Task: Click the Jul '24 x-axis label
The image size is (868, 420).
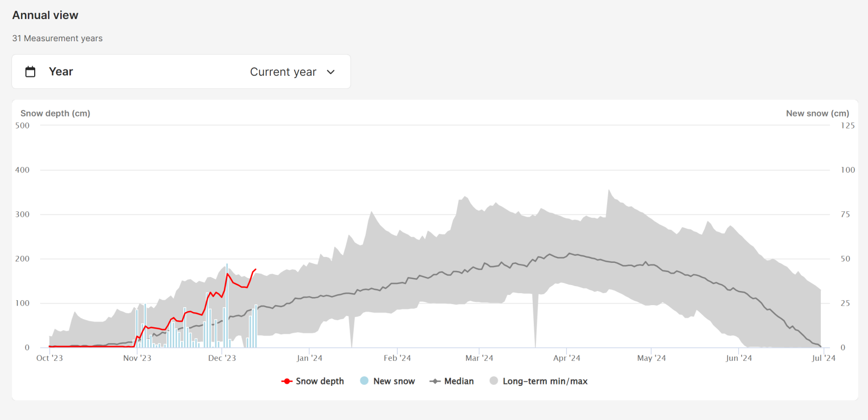Action: pos(824,358)
